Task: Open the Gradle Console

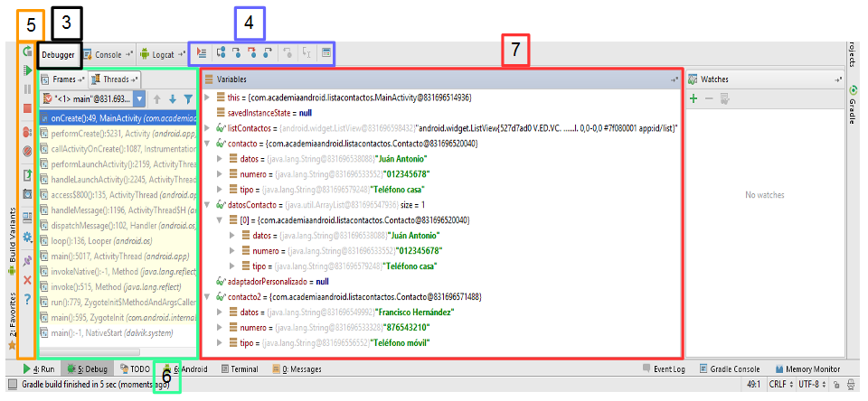Action: click(x=730, y=368)
